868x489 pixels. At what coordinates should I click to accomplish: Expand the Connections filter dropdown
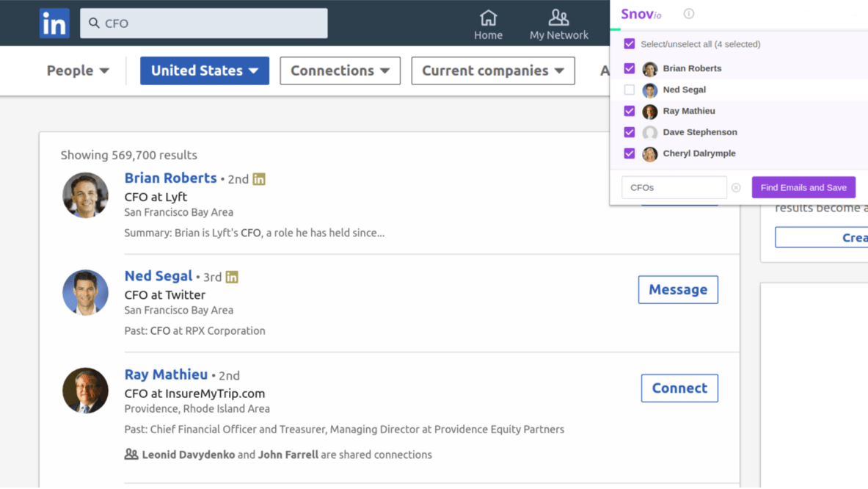tap(340, 70)
